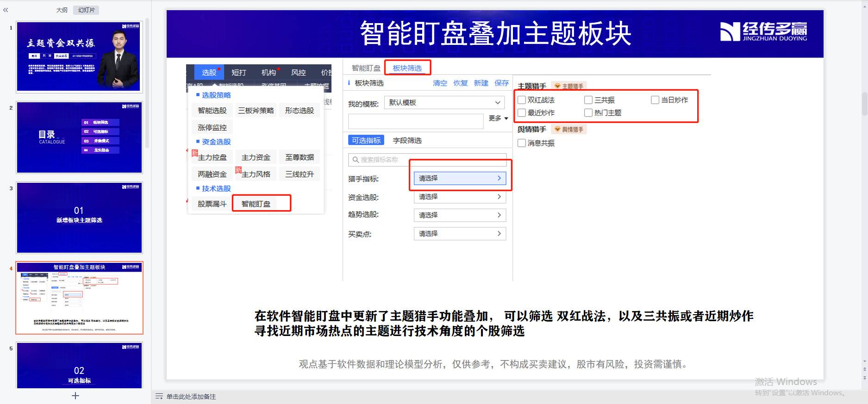
Task: Click the 至尊数据 button
Action: pyautogui.click(x=300, y=157)
